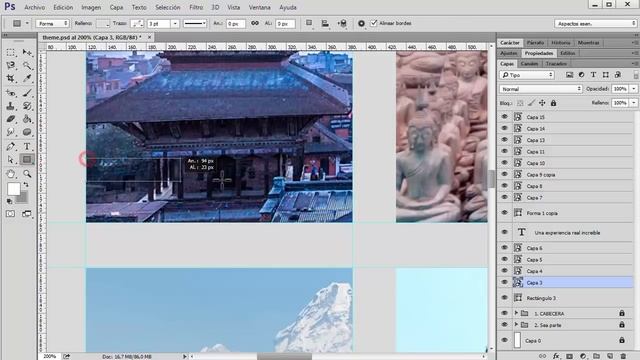The height and width of the screenshot is (360, 640).
Task: Open path alignment icon in options bar
Action: [x=325, y=23]
